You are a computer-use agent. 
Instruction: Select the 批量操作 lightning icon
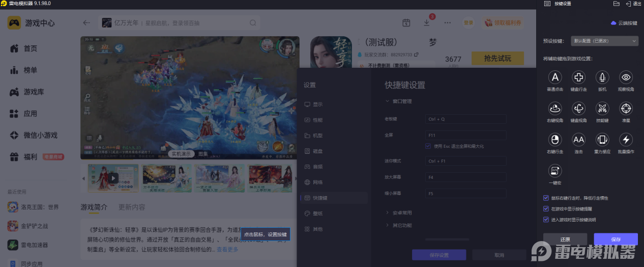click(626, 140)
